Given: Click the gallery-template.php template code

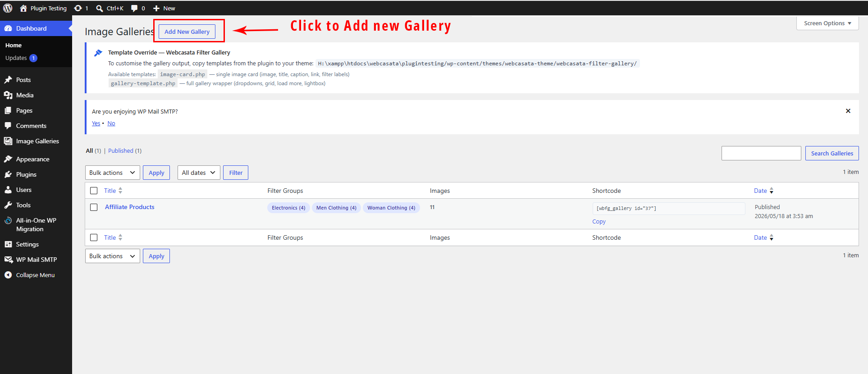Looking at the screenshot, I should (x=143, y=83).
